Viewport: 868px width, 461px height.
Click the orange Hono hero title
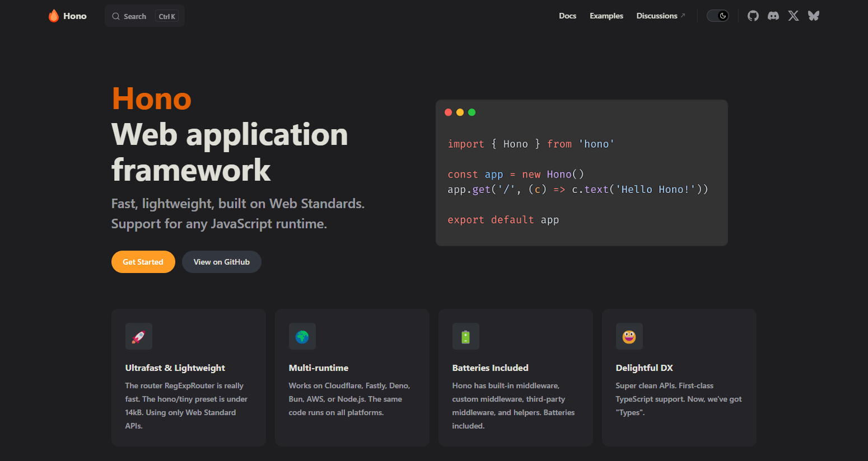152,98
